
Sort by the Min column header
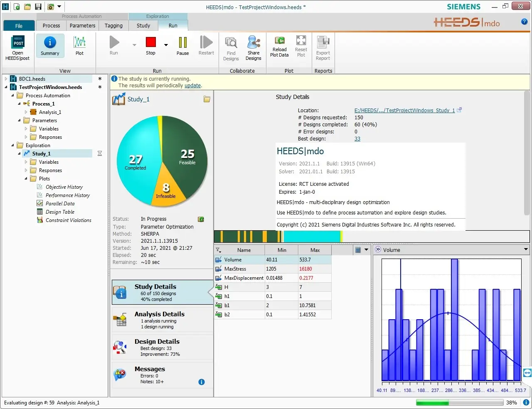pos(281,250)
